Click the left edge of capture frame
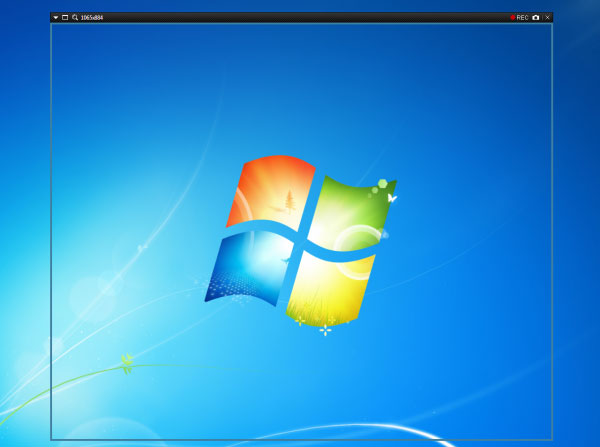The width and height of the screenshot is (600, 447). coord(51,230)
